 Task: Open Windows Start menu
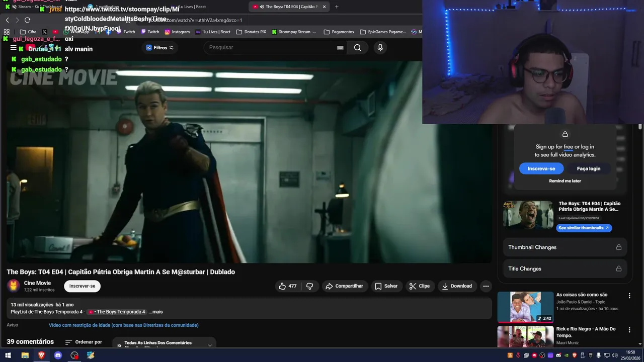coord(8,355)
